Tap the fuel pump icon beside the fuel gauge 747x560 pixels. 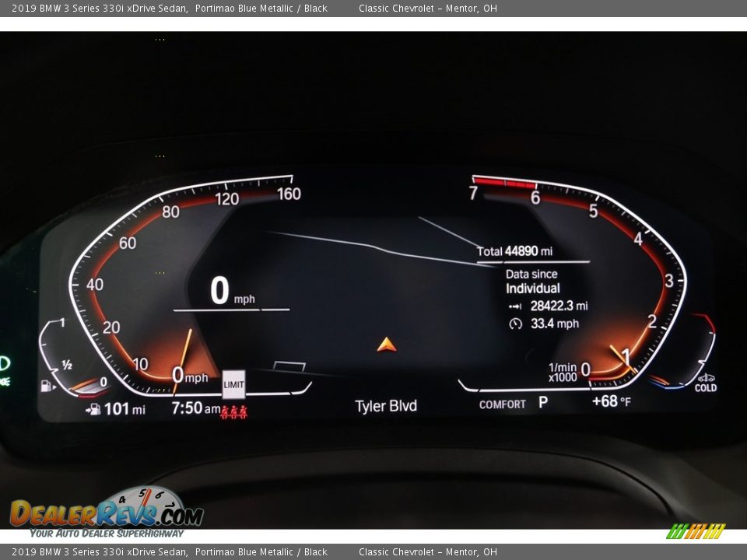[47, 385]
